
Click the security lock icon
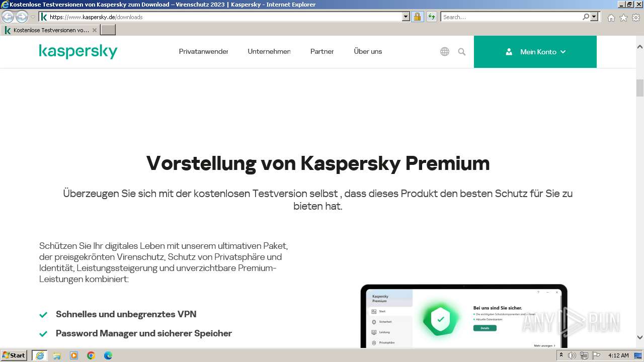(417, 17)
